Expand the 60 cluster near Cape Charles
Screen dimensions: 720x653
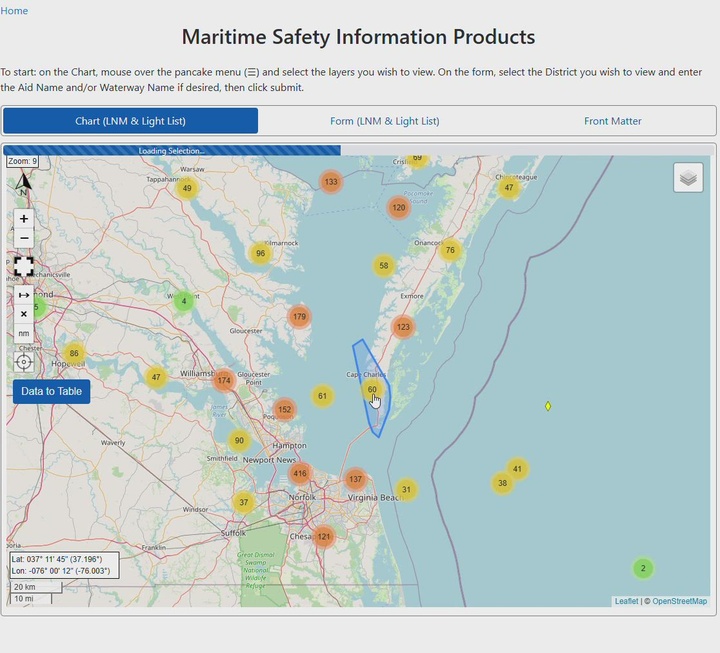pyautogui.click(x=372, y=390)
